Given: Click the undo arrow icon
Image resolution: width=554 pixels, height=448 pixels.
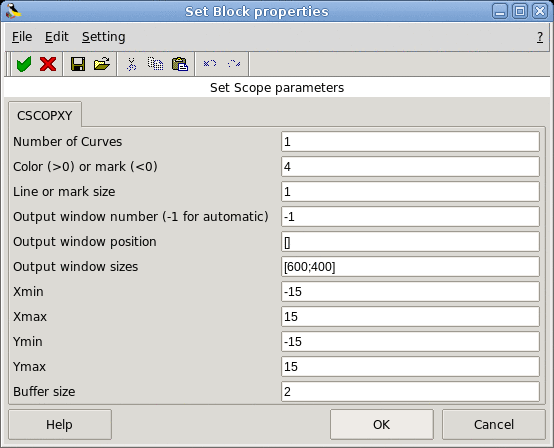Looking at the screenshot, I should coord(210,64).
